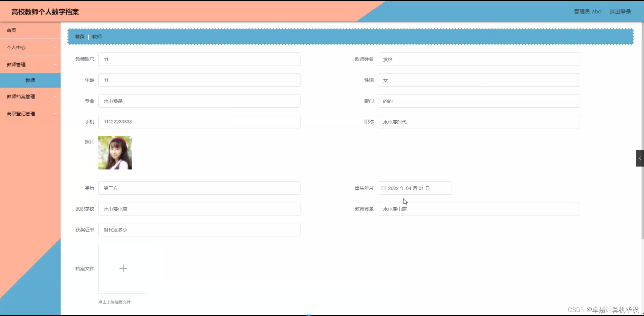The image size is (644, 316).
Task: Expand the 个人中心 sidebar section
Action: (30, 47)
